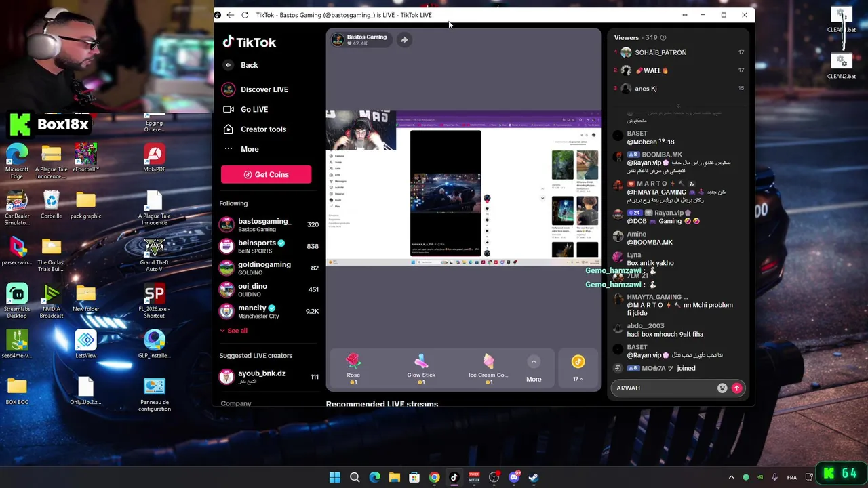Screen dimensions: 868x488
Task: Open CLEAN2.bat file on desktop
Action: point(841,66)
